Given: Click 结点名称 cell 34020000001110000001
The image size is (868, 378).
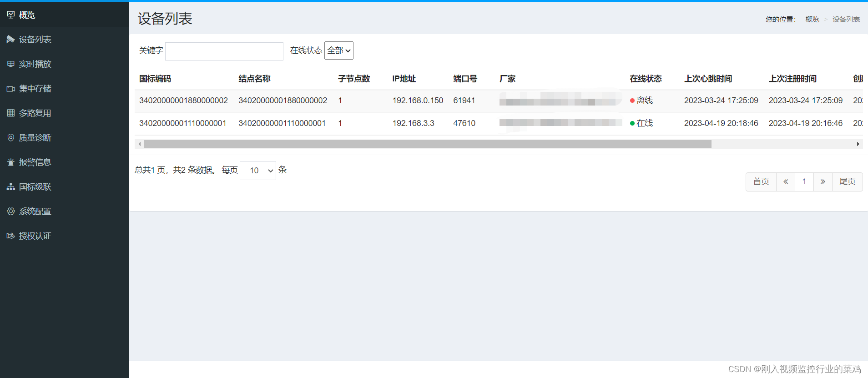Looking at the screenshot, I should pos(282,123).
